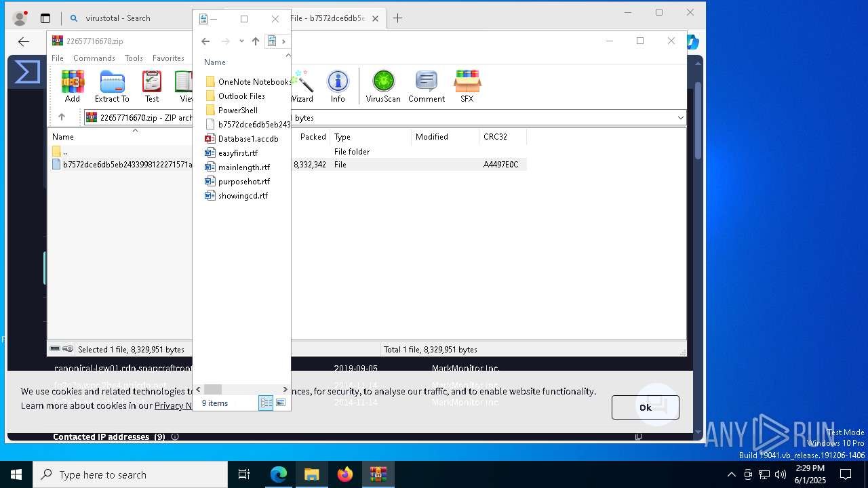Run the Test archive tool
The height and width of the screenshot is (488, 868).
pos(152,86)
